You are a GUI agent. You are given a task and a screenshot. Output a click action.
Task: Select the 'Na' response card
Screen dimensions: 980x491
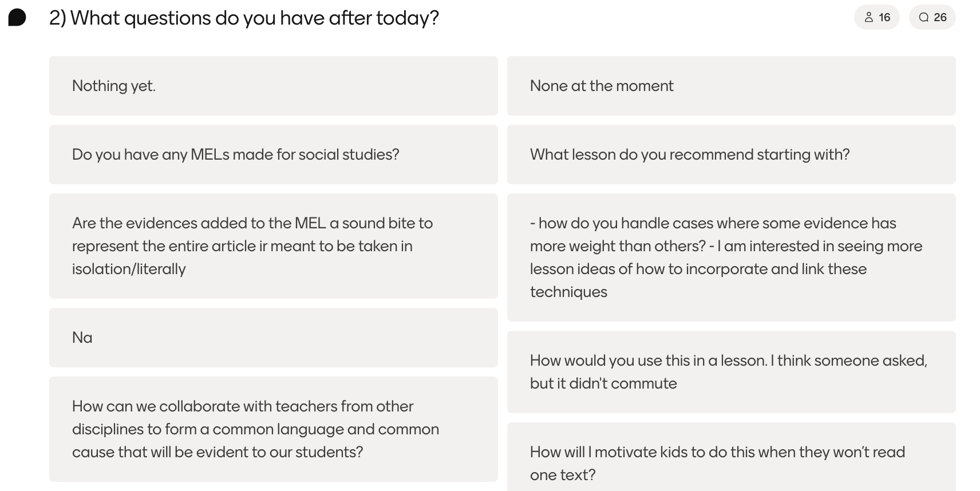(x=274, y=338)
